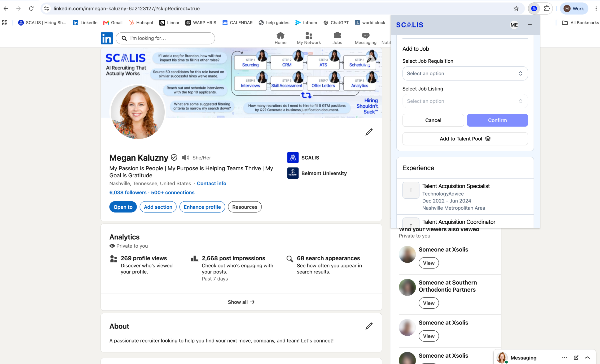Image resolution: width=600 pixels, height=364 pixels.
Task: Click Add section button
Action: pyautogui.click(x=158, y=207)
